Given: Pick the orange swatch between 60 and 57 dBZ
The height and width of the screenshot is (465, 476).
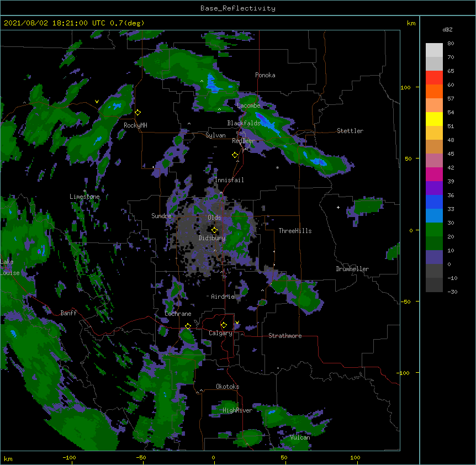Looking at the screenshot, I should click(x=434, y=92).
